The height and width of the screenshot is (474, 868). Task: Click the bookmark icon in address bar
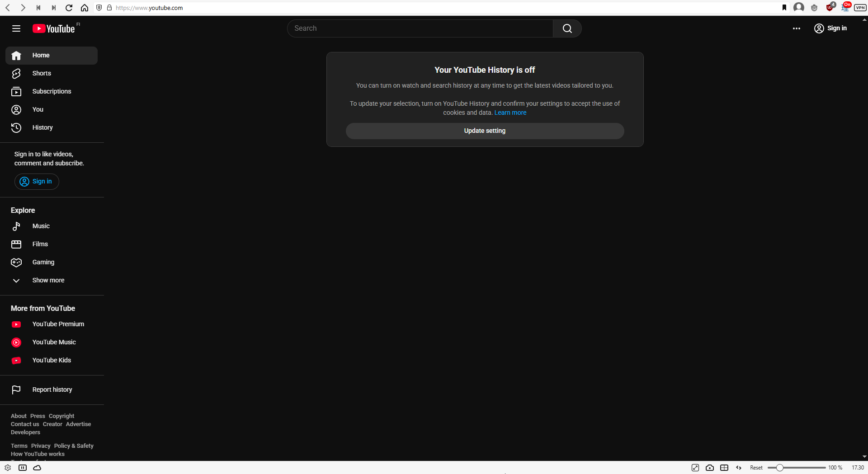click(x=784, y=8)
